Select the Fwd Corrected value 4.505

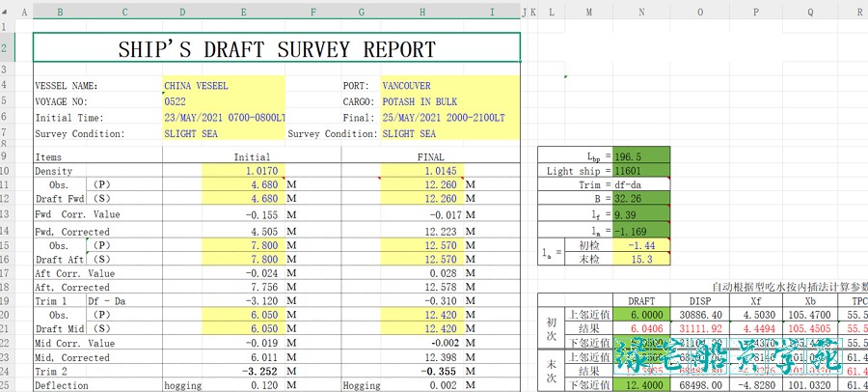point(244,231)
